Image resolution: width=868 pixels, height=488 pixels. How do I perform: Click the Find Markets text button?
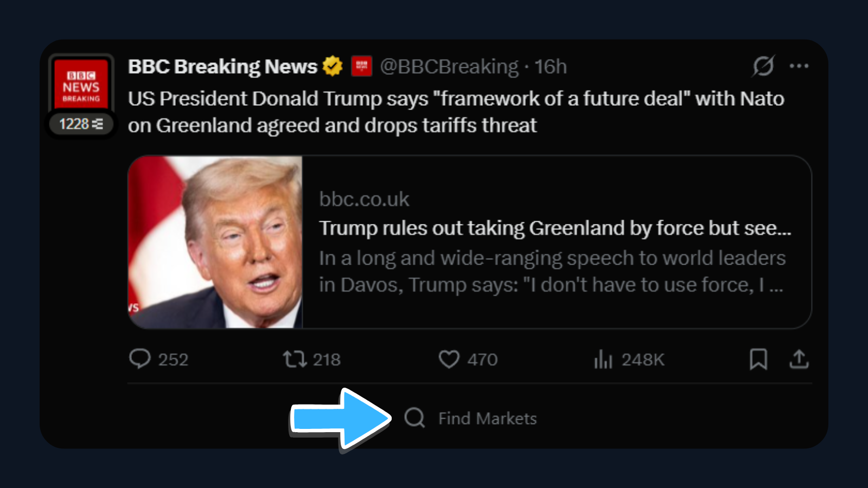[x=487, y=418]
